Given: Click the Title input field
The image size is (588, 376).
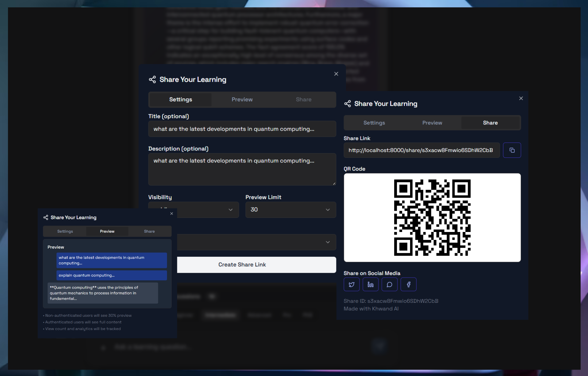Looking at the screenshot, I should [x=242, y=129].
